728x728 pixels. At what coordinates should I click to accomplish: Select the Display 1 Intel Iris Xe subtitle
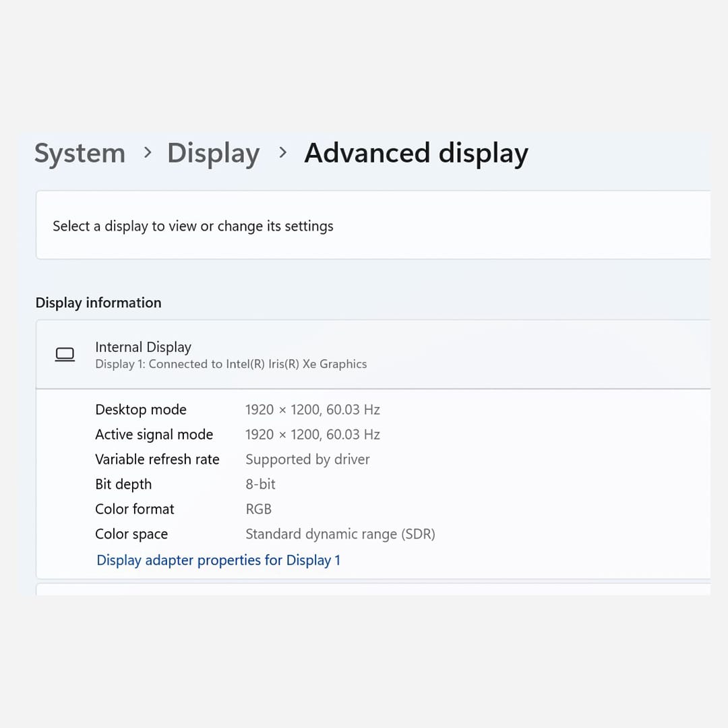tap(231, 364)
